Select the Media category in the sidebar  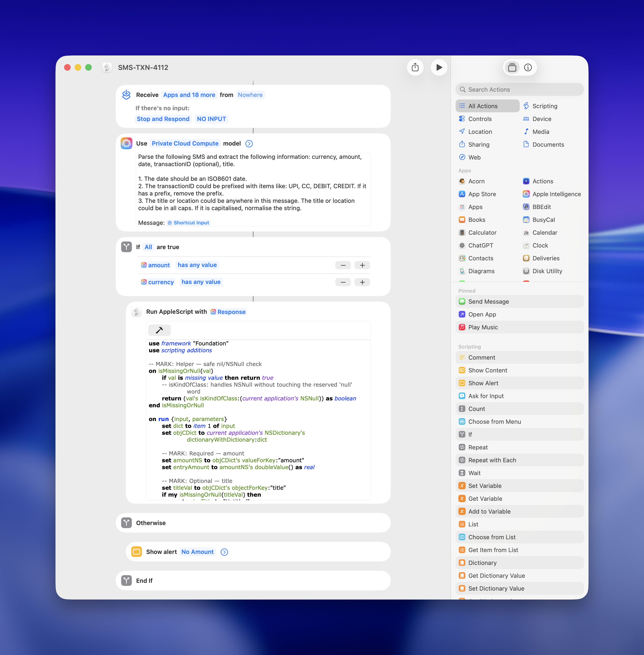click(541, 132)
